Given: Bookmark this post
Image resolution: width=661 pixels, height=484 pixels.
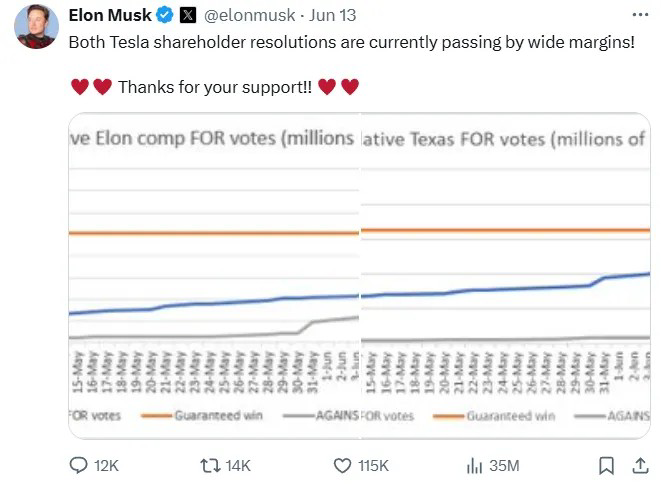Looking at the screenshot, I should [x=605, y=465].
